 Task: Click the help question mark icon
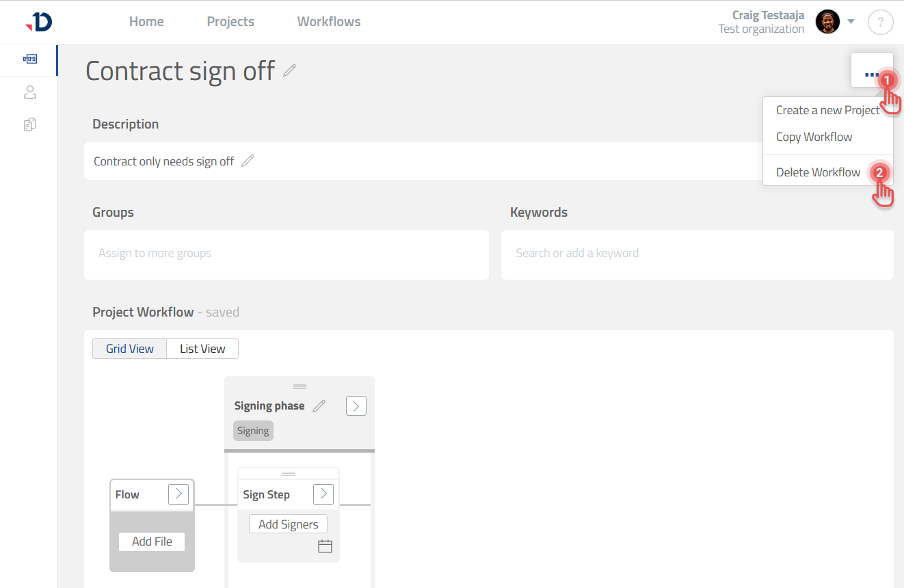click(x=880, y=22)
